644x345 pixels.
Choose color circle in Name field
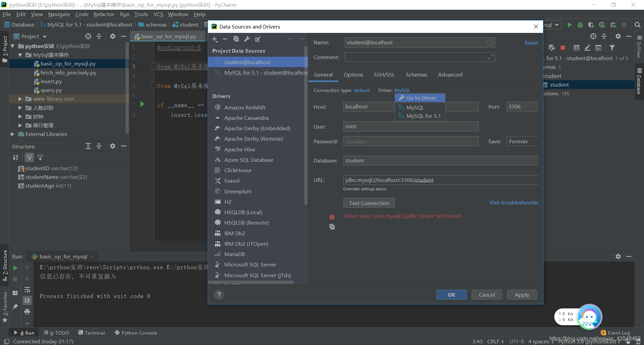490,43
